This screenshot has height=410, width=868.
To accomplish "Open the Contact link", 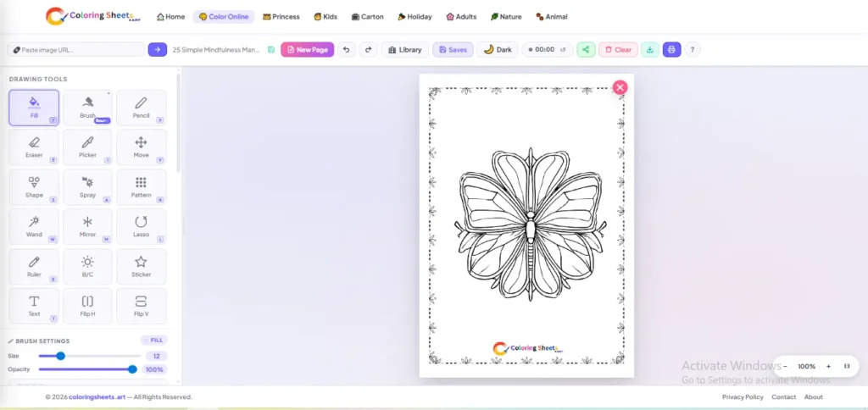I will 784,396.
